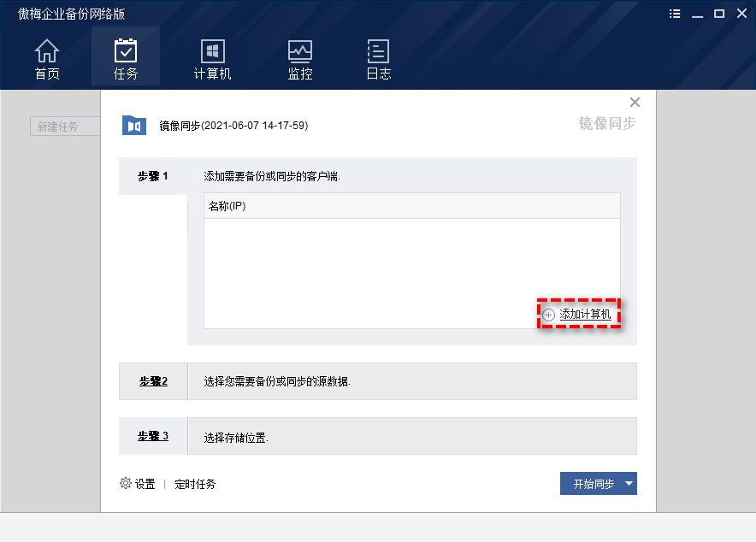This screenshot has width=756, height=542.
Task: Click the 选择您需要备份或同步的源数据 row
Action: click(x=411, y=381)
